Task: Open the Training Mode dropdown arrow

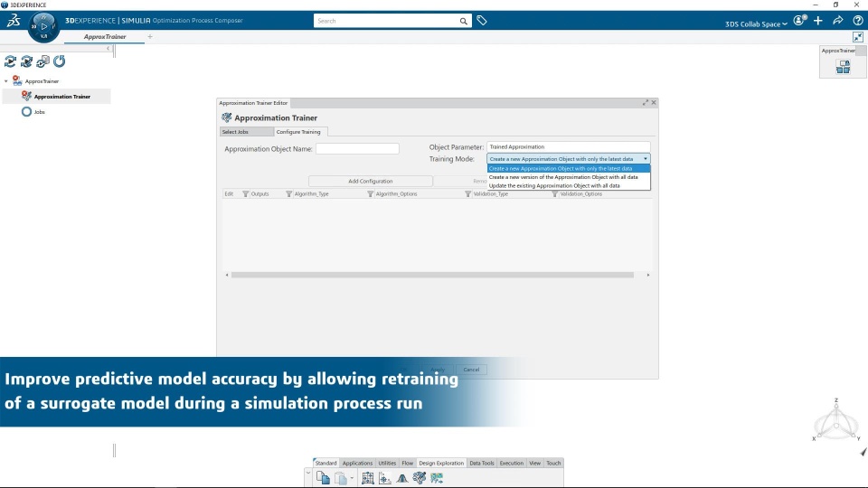Action: [x=646, y=159]
